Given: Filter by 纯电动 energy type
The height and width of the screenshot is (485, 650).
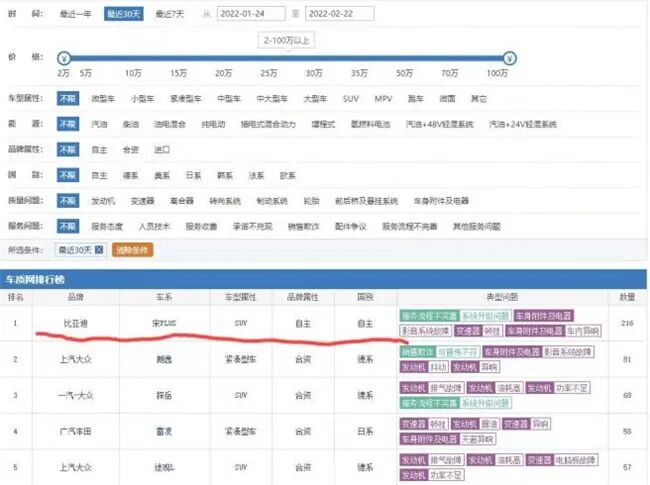Looking at the screenshot, I should (213, 124).
